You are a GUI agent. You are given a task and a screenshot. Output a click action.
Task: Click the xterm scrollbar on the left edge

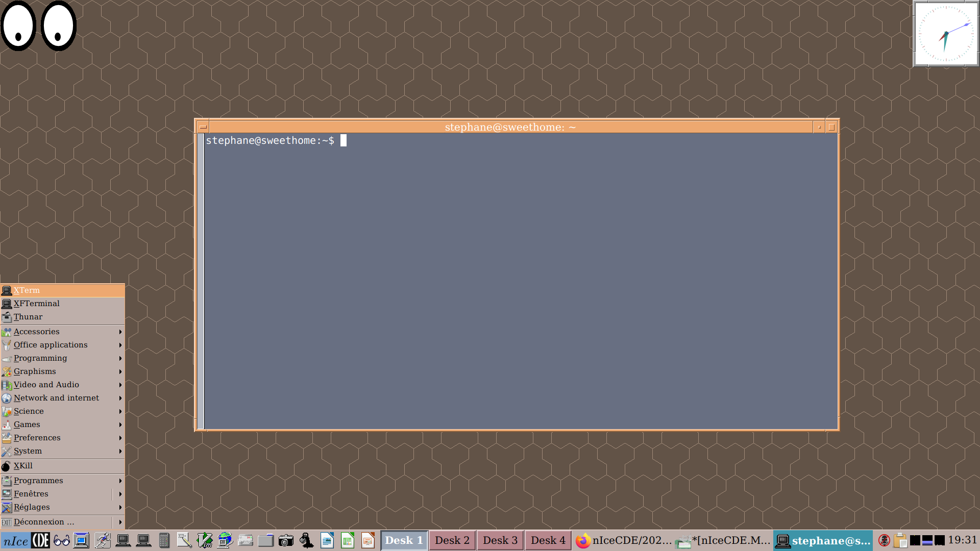click(x=201, y=281)
